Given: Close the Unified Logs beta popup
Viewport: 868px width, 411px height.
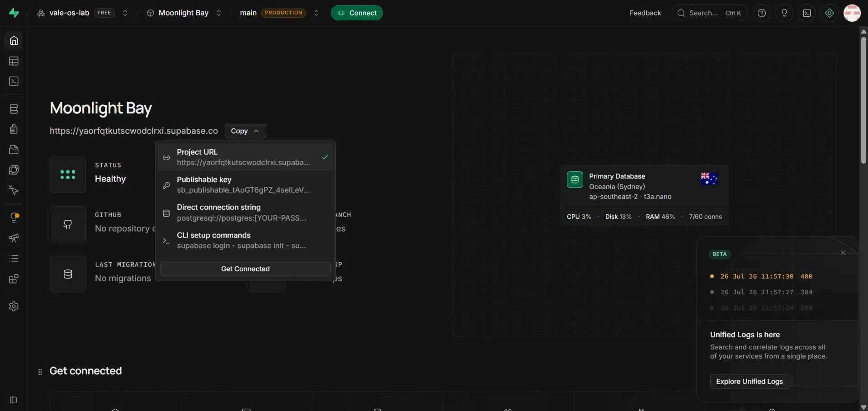Looking at the screenshot, I should 843,253.
